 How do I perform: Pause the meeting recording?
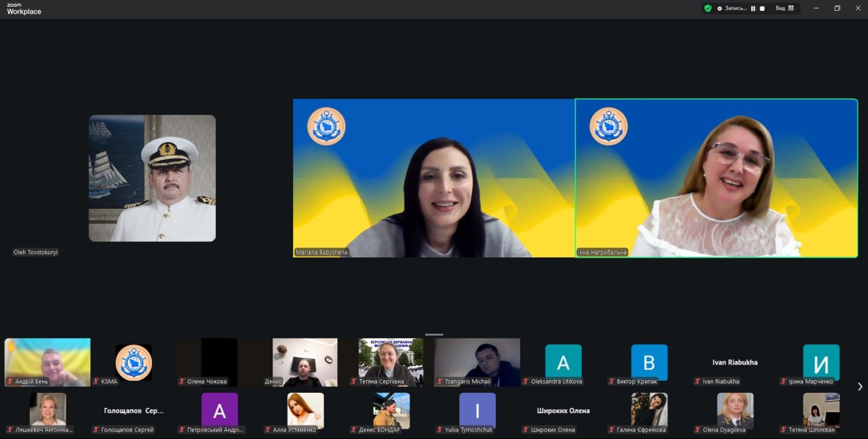(753, 8)
